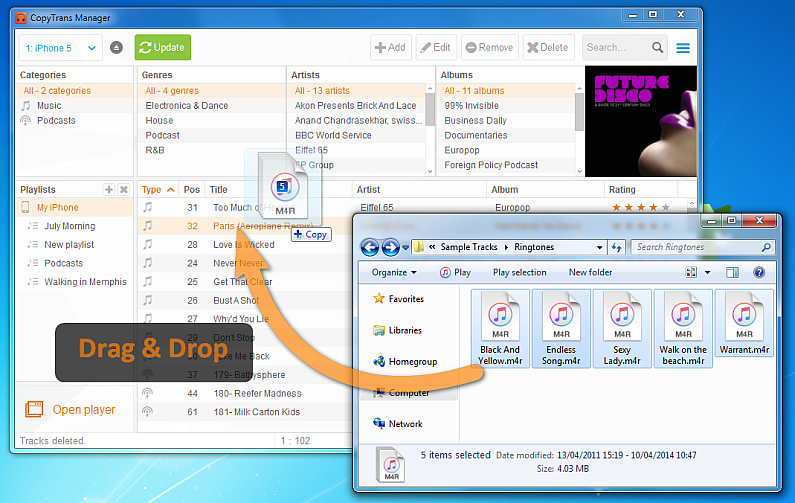795x503 pixels.
Task: Select Podcasts category
Action: (x=75, y=121)
